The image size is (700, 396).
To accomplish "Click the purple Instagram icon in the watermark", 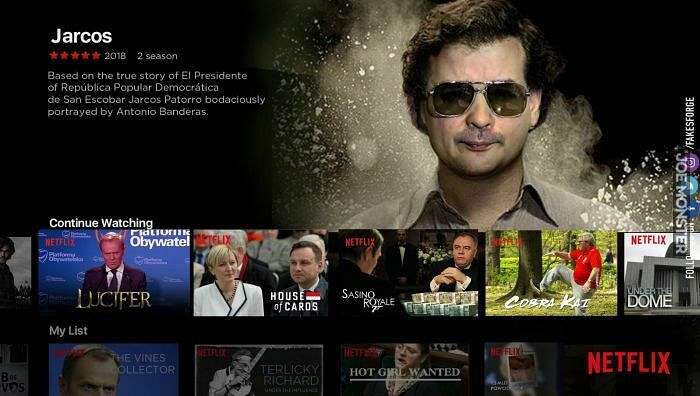I will coord(691,163).
